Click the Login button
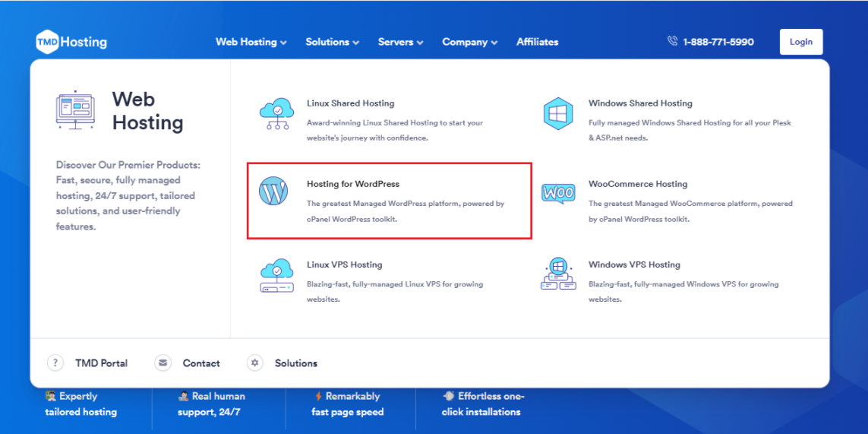Screen dimensions: 868x434 801,42
